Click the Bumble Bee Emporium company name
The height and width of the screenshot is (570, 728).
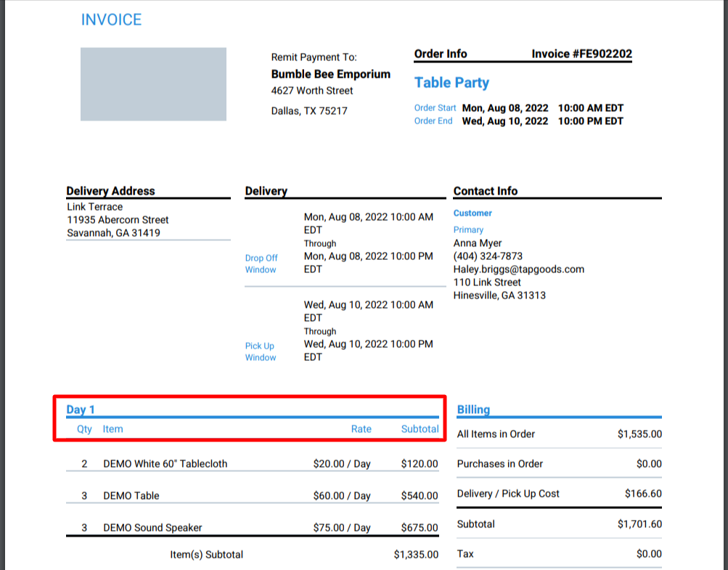tap(330, 74)
